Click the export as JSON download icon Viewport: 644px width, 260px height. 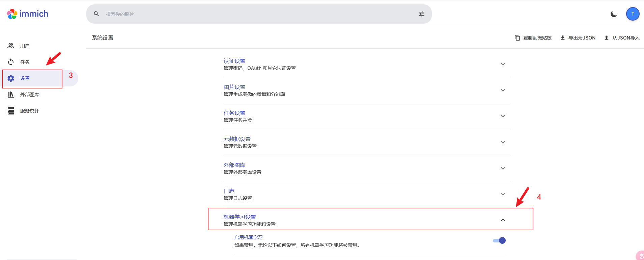click(x=562, y=38)
